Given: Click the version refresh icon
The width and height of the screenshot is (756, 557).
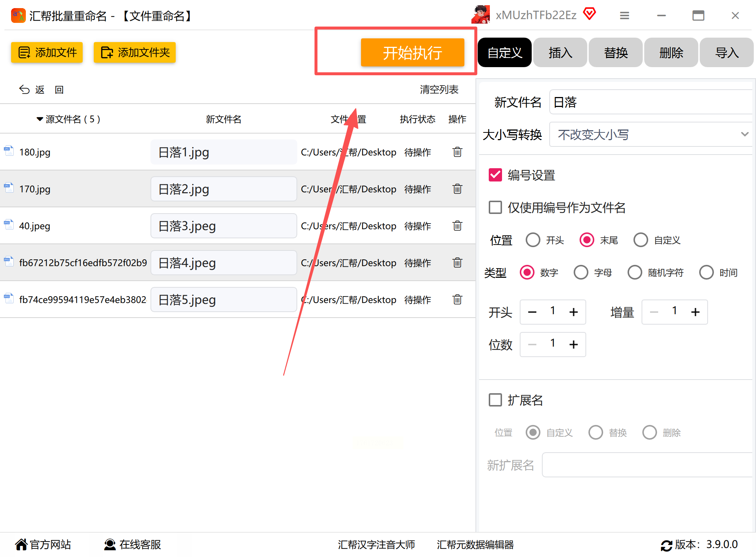Looking at the screenshot, I should click(666, 545).
